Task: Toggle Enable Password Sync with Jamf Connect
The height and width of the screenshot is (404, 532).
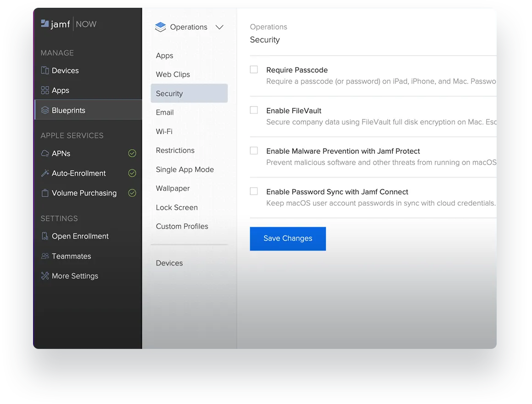Action: (254, 191)
